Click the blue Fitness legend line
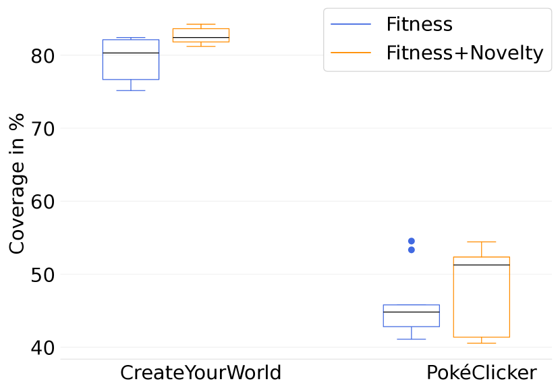 (x=351, y=24)
